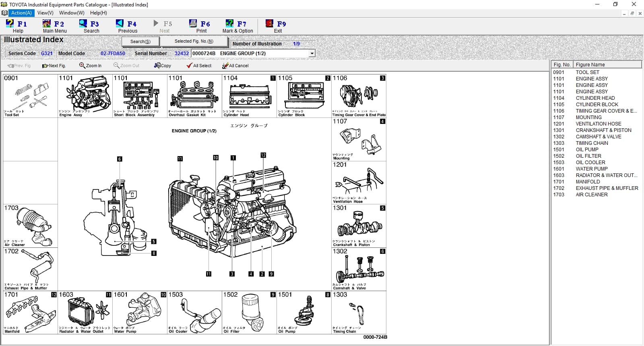Viewport: 644px width, 346px height.
Task: Open Help(H) menu
Action: click(x=99, y=13)
